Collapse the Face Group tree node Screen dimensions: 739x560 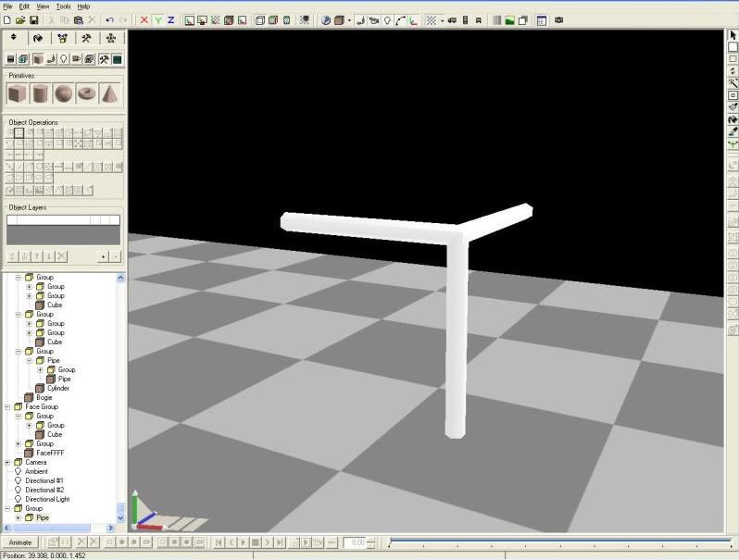point(7,406)
